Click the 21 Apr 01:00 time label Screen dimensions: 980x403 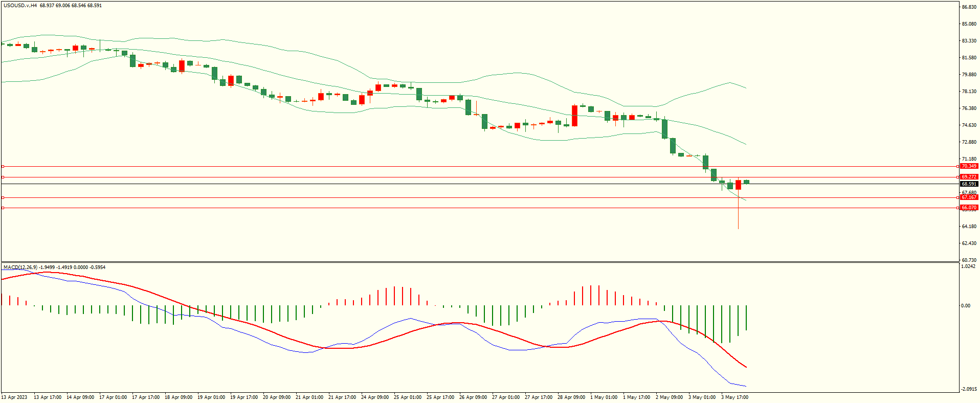(x=309, y=397)
